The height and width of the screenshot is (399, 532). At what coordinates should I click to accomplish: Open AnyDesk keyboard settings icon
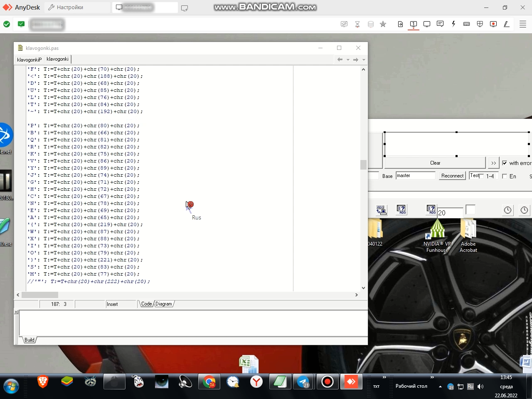467,24
